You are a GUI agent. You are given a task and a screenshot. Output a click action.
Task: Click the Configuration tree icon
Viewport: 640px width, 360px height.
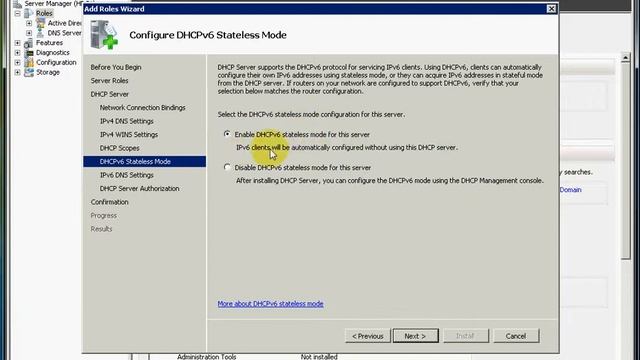click(x=29, y=62)
